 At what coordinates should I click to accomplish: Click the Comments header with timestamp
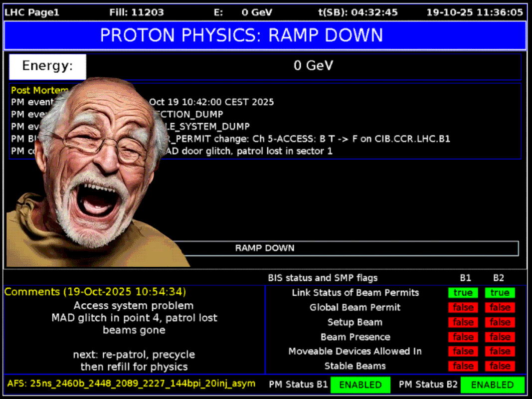[95, 291]
